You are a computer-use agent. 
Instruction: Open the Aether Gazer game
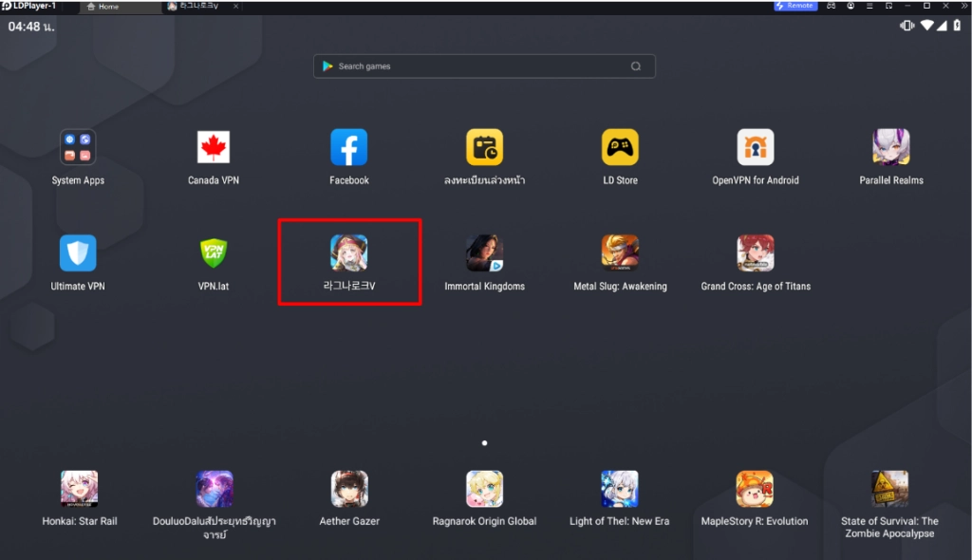pyautogui.click(x=349, y=489)
